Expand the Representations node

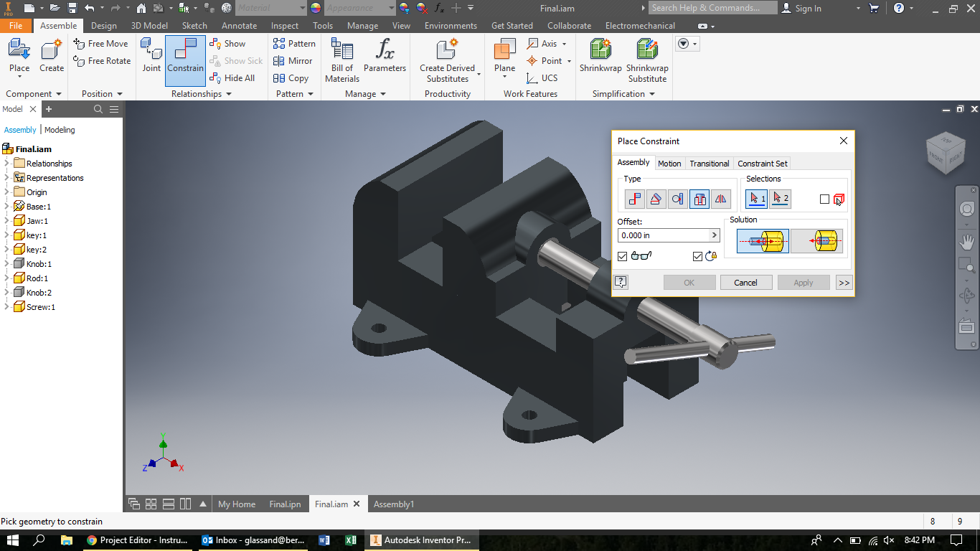pyautogui.click(x=6, y=178)
